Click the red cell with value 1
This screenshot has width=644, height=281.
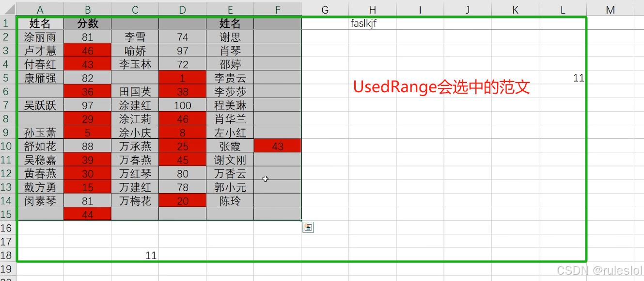[183, 78]
